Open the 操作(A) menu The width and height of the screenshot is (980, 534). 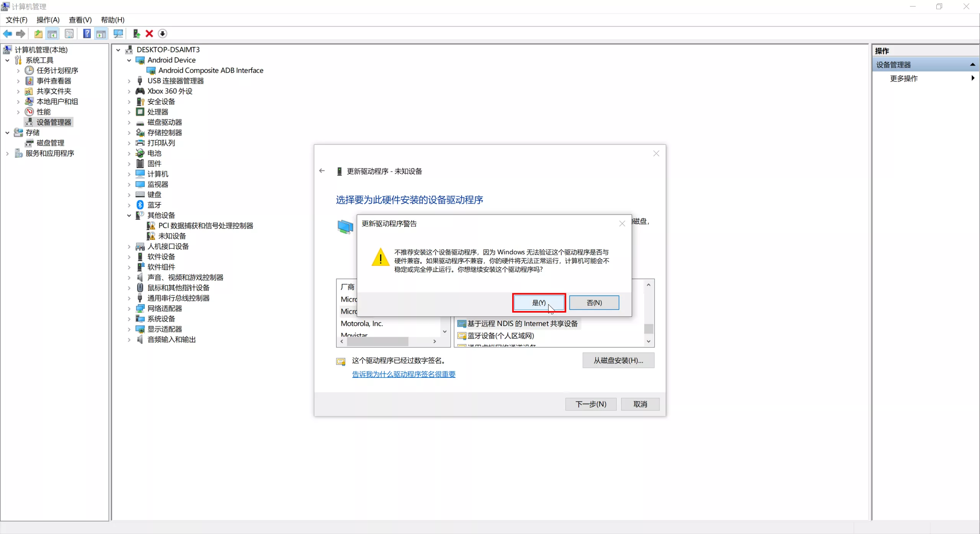[48, 20]
